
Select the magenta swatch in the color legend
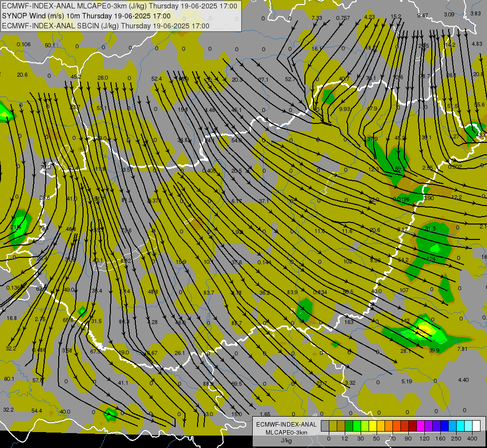coord(420,426)
